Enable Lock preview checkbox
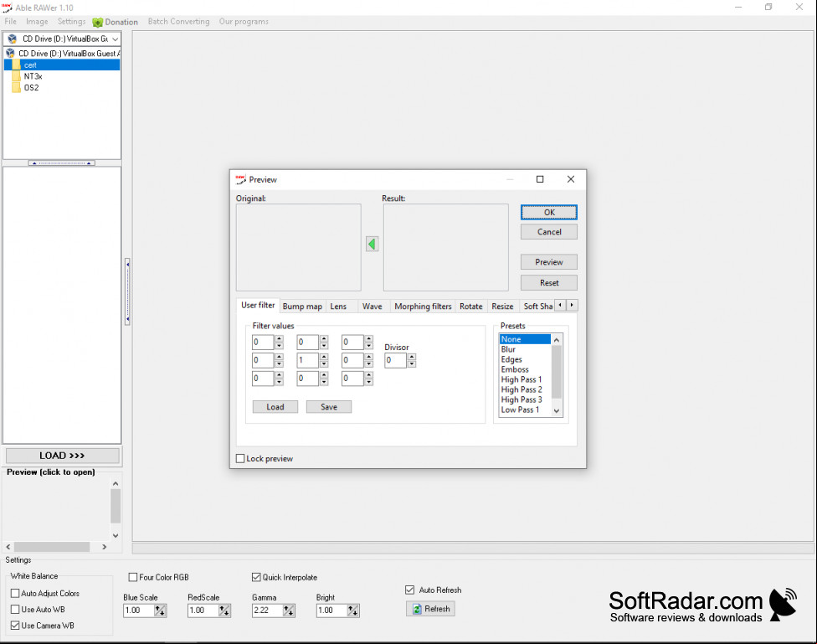The width and height of the screenshot is (817, 644). pyautogui.click(x=240, y=459)
